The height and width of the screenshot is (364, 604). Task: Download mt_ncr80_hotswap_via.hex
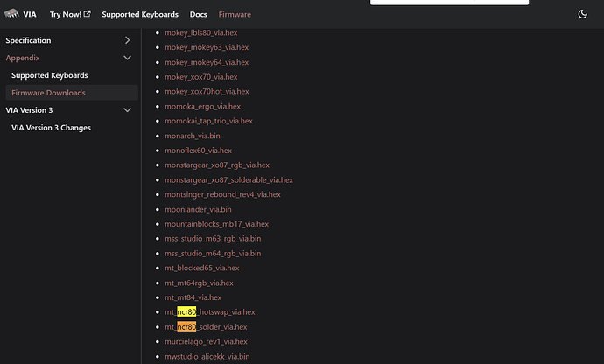210,312
